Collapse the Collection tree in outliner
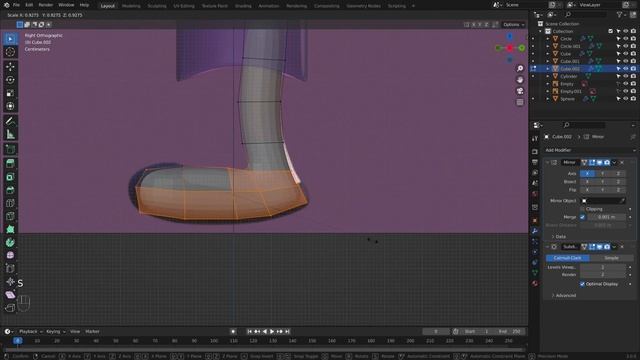640x360 pixels. click(x=541, y=31)
